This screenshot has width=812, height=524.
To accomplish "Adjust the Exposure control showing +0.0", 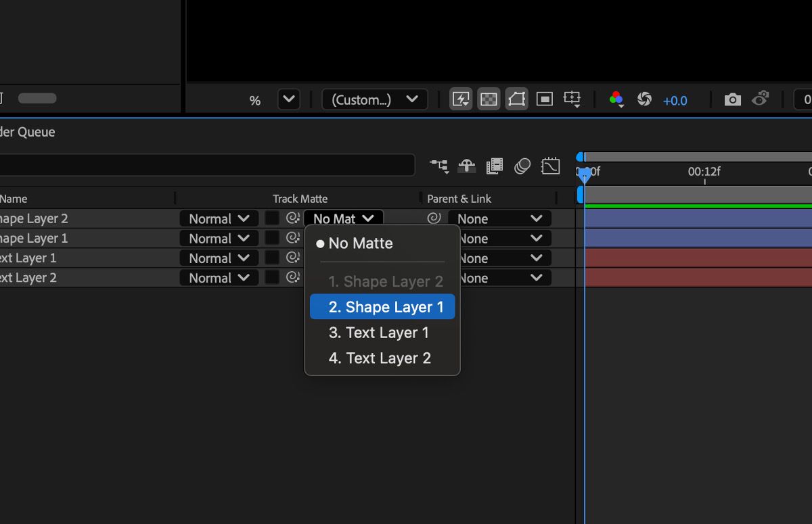I will click(675, 99).
